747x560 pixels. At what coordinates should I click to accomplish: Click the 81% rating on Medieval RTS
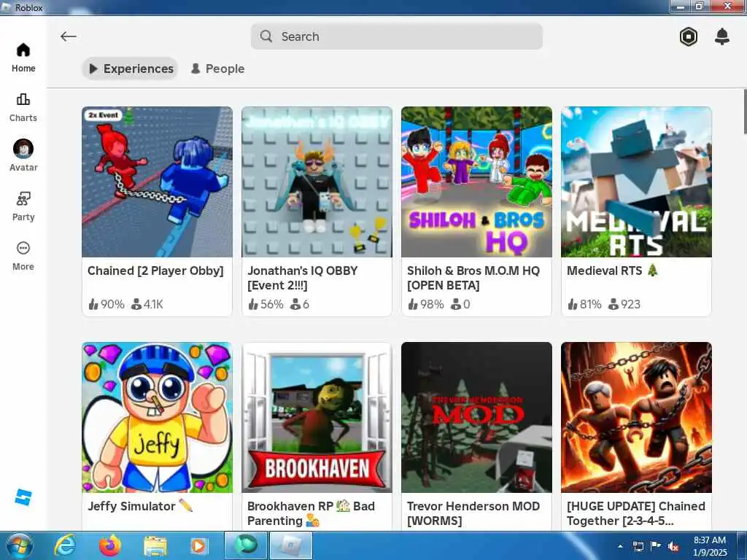pyautogui.click(x=584, y=304)
